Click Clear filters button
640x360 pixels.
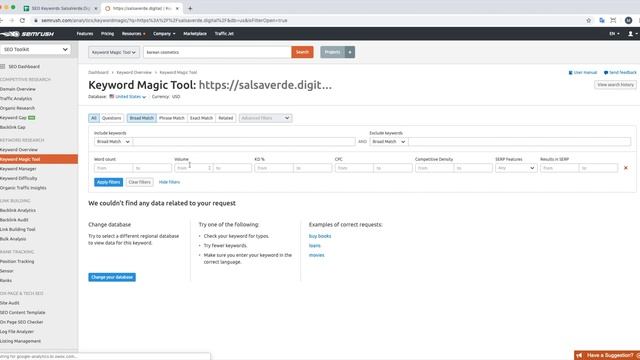pos(140,182)
